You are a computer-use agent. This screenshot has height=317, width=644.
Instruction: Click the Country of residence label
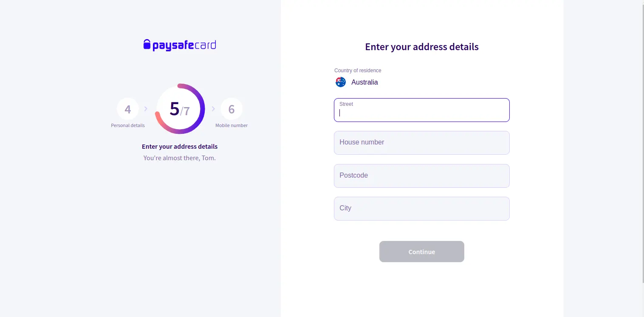[358, 71]
